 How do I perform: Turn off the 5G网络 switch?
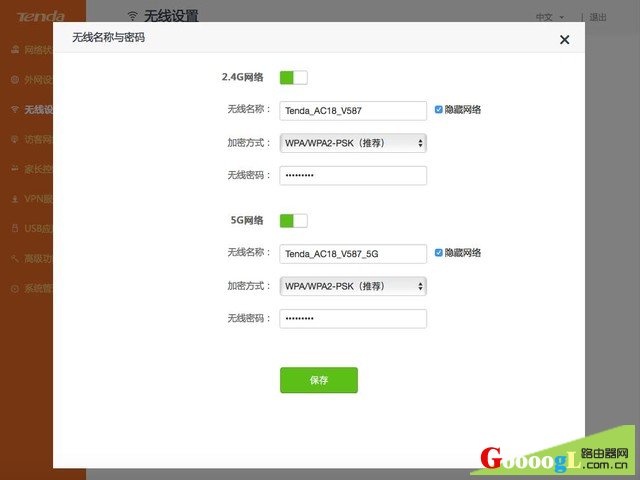point(293,220)
